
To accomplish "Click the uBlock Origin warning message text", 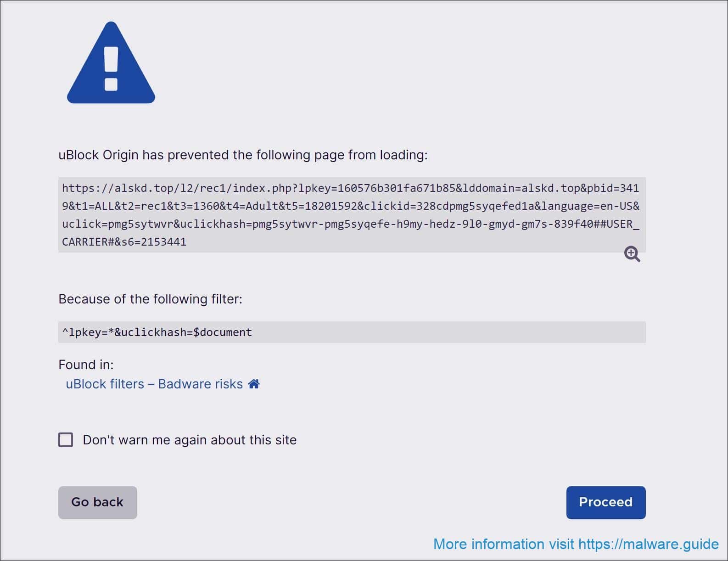I will click(x=243, y=155).
